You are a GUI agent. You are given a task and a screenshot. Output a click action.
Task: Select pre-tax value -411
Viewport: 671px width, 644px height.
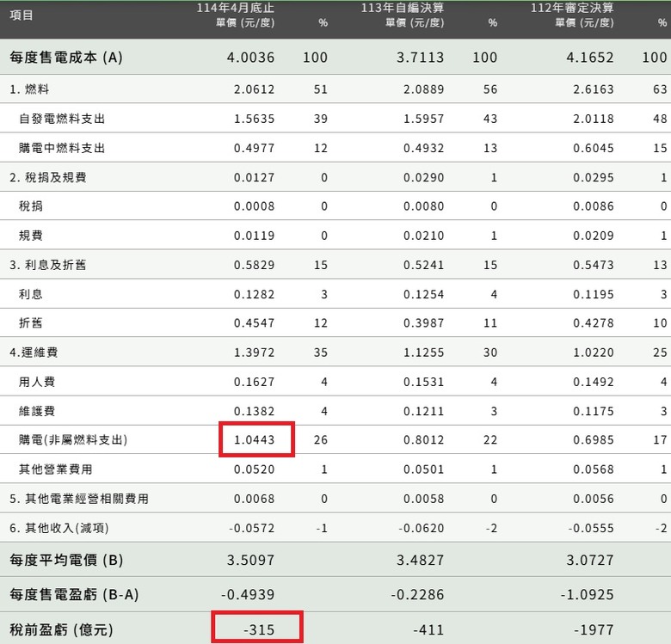[x=428, y=630]
